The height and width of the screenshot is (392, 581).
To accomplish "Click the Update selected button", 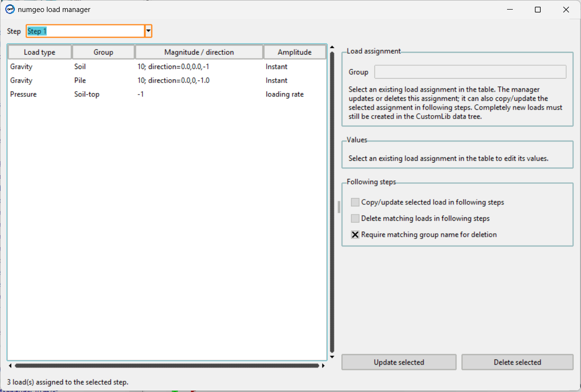I will [x=399, y=362].
